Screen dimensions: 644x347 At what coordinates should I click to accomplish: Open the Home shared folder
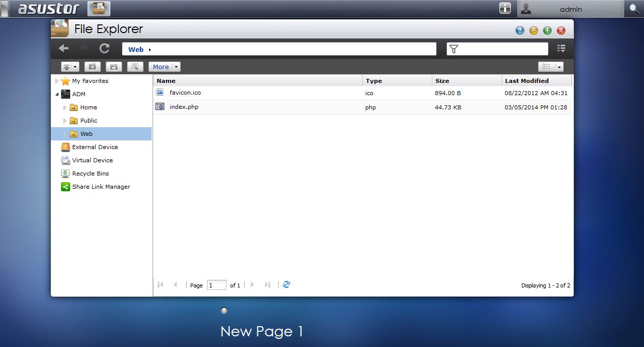tap(89, 107)
